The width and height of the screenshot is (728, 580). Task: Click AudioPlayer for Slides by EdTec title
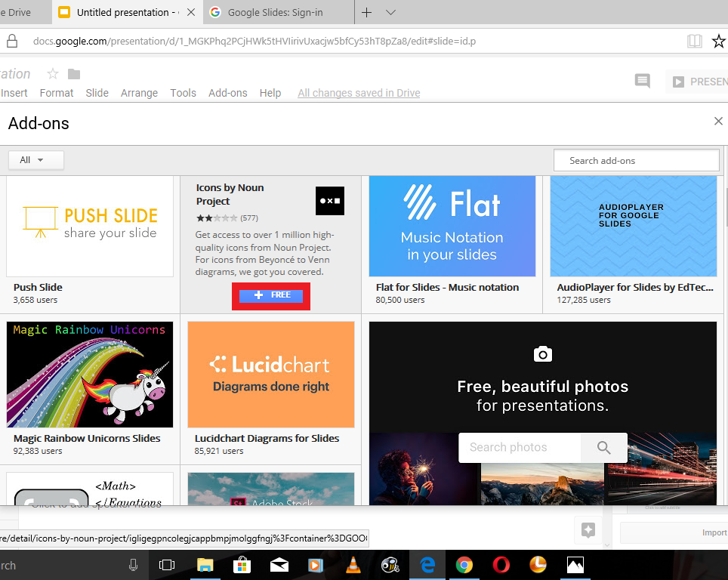coord(634,288)
